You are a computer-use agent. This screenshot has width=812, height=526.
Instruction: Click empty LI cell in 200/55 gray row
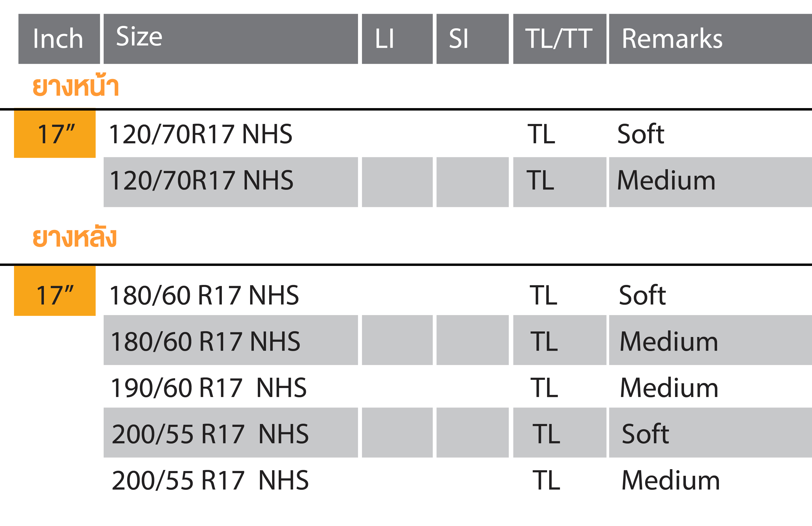pos(397,432)
